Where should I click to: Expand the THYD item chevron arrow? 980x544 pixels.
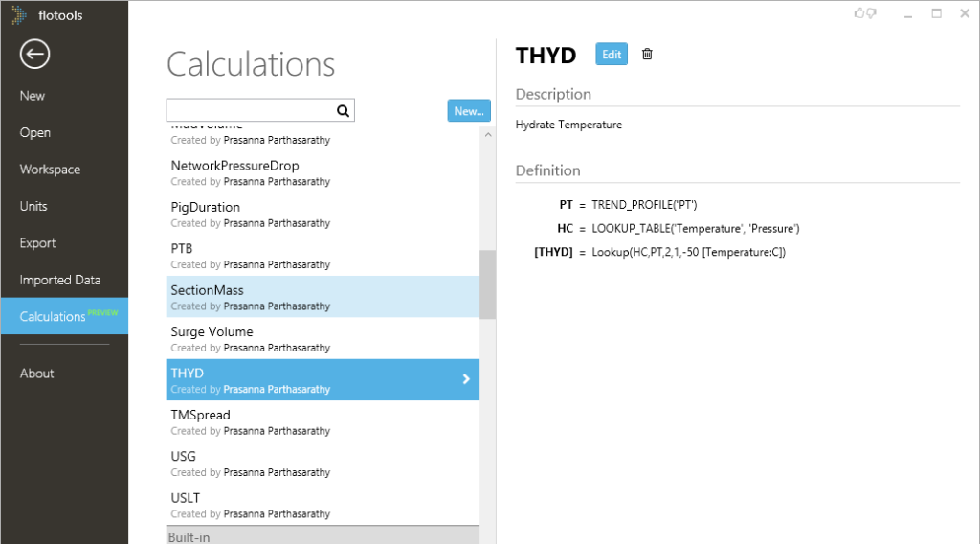click(x=466, y=379)
